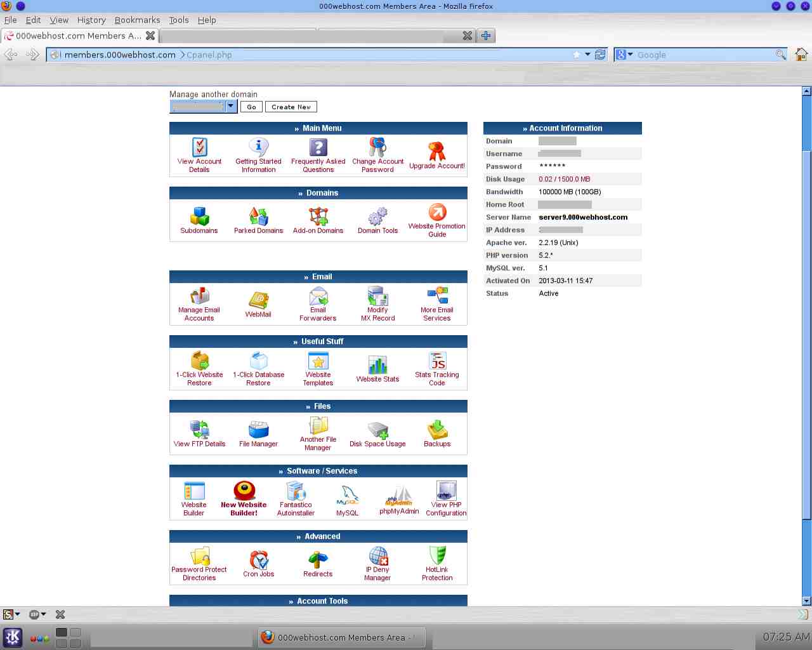
Task: Open Disk Space Usage icon
Action: click(x=377, y=429)
